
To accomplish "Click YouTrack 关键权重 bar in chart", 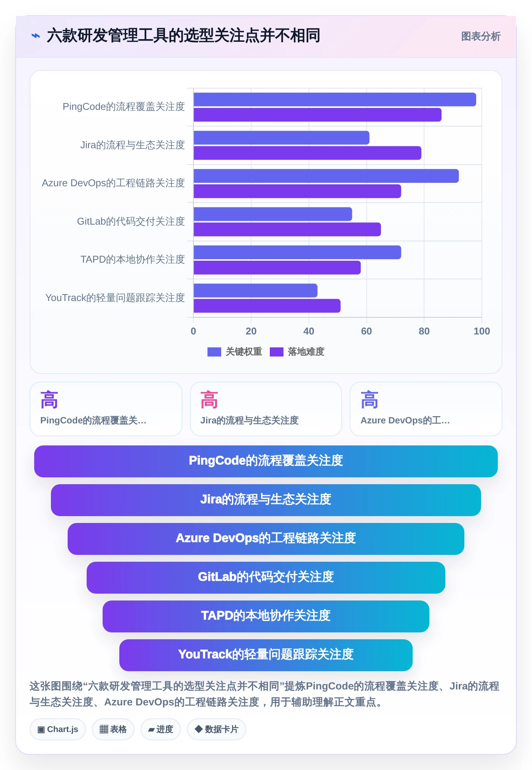I will click(x=256, y=290).
